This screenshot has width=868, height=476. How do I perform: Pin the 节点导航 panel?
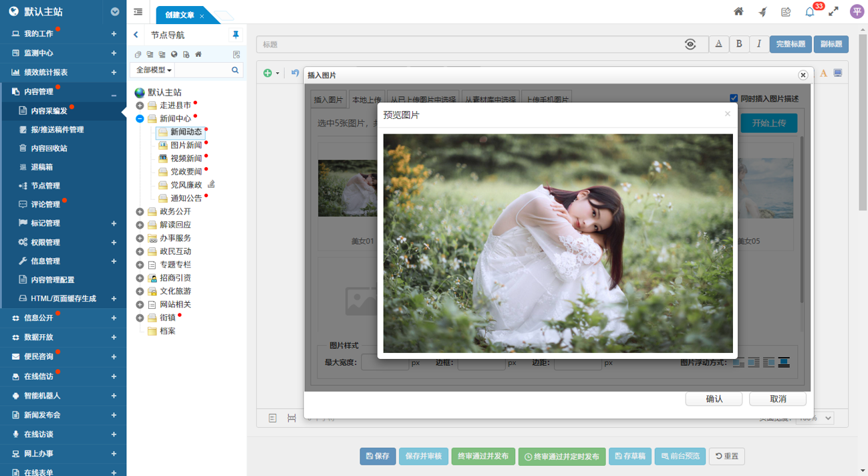(235, 35)
